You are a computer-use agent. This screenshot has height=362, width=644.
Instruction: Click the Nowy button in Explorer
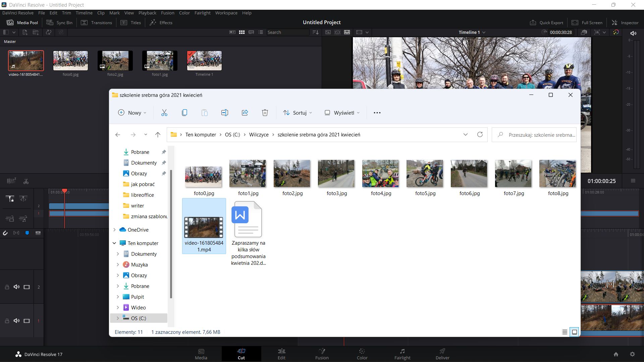(x=131, y=113)
